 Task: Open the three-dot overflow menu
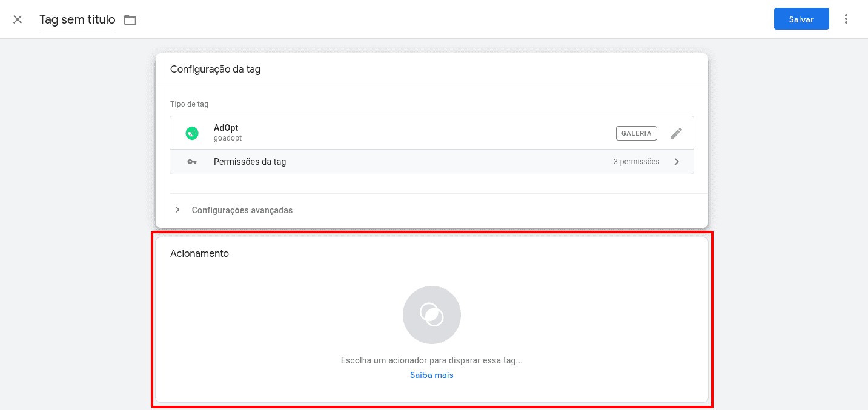[x=846, y=19]
